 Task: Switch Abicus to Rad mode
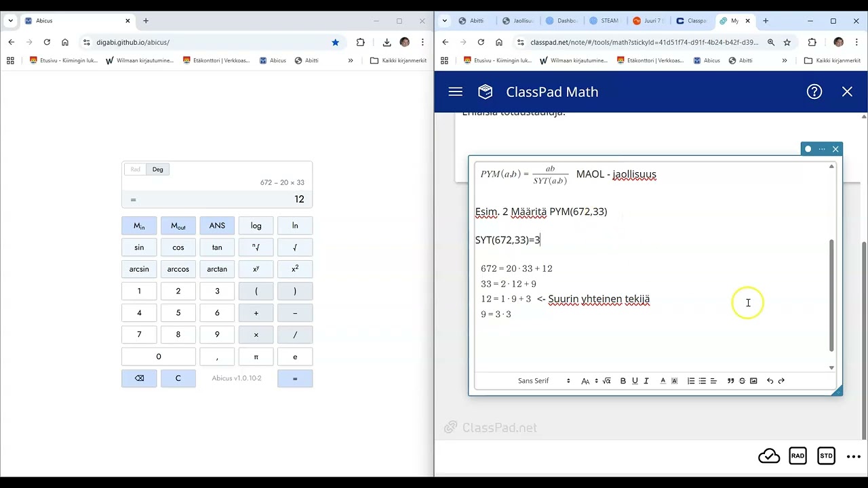[x=136, y=169]
